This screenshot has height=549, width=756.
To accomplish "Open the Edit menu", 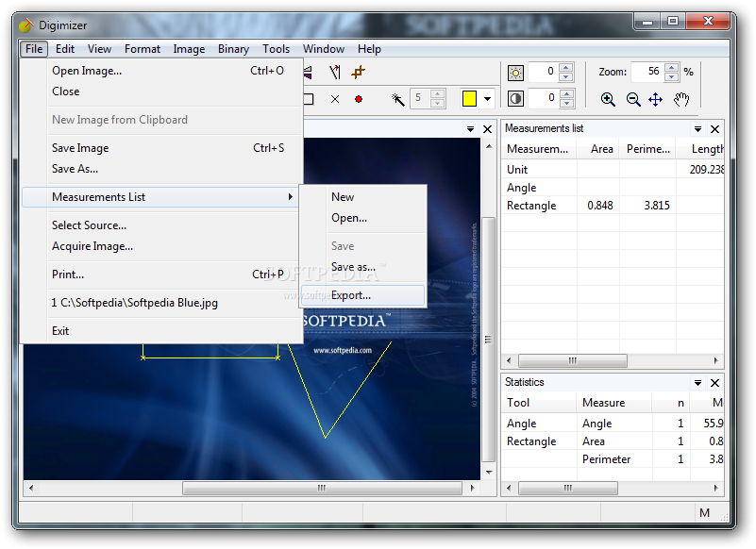I will [x=64, y=49].
